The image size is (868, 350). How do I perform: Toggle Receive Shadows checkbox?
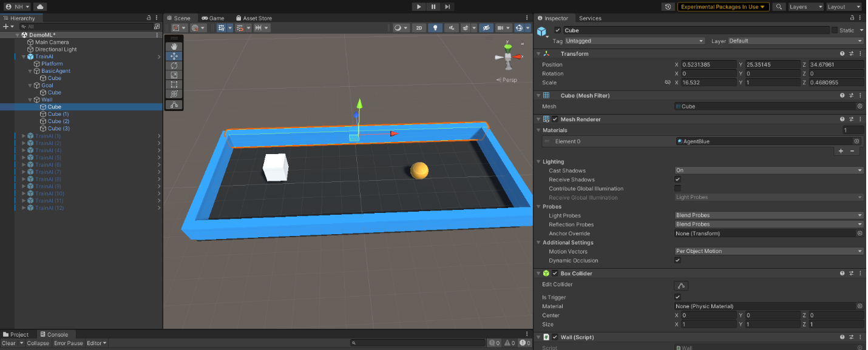pyautogui.click(x=678, y=180)
